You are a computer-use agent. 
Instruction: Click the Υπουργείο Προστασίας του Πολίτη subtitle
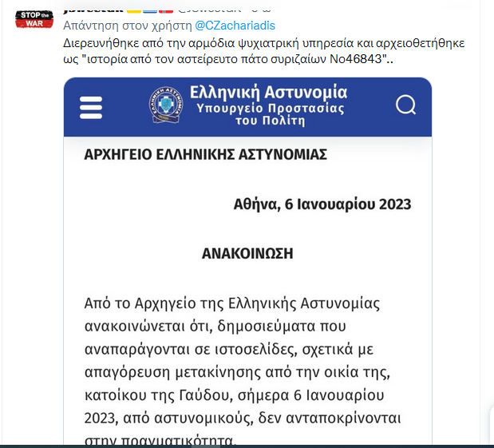[x=271, y=114]
